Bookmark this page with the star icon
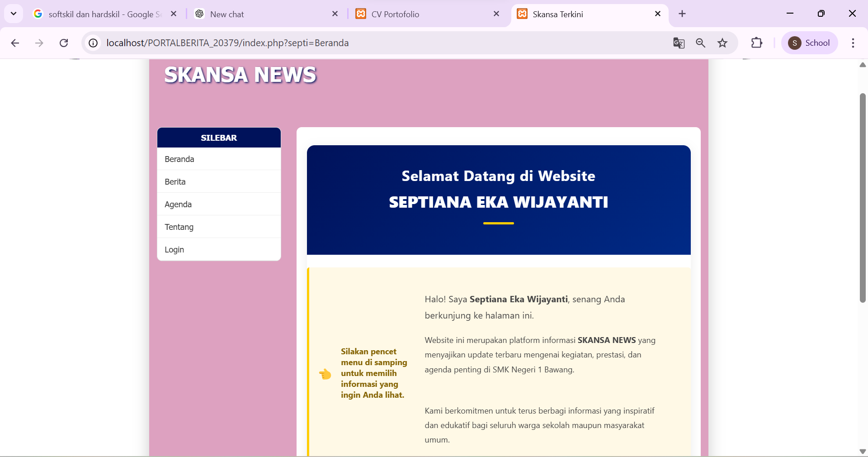Image resolution: width=868 pixels, height=457 pixels. [x=722, y=43]
